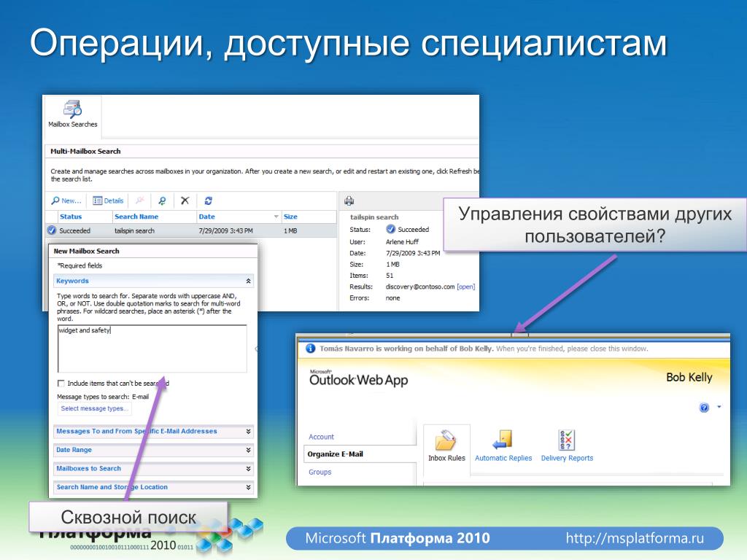Click the search magnifier toolbar icon
The image size is (747, 560).
point(162,201)
